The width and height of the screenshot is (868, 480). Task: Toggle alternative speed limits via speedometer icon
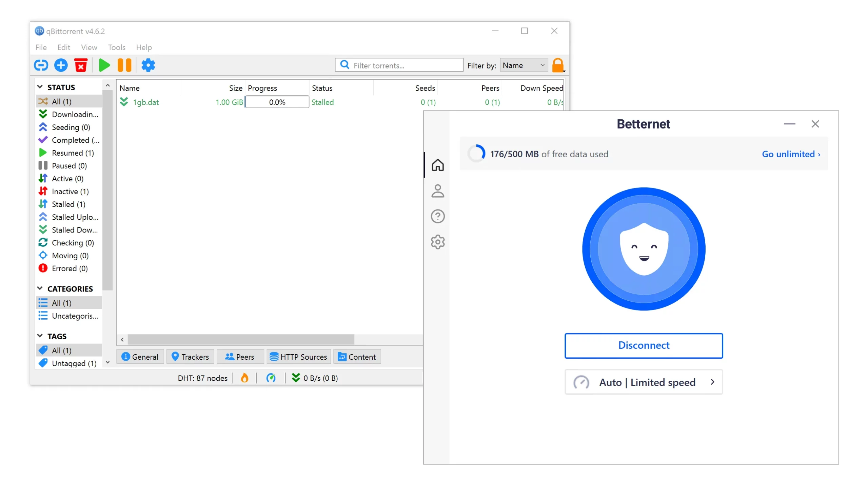271,378
